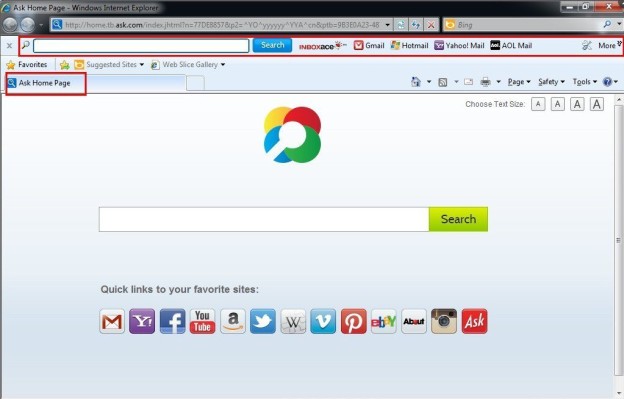Expand the Home button dropdown arrow

pos(429,82)
